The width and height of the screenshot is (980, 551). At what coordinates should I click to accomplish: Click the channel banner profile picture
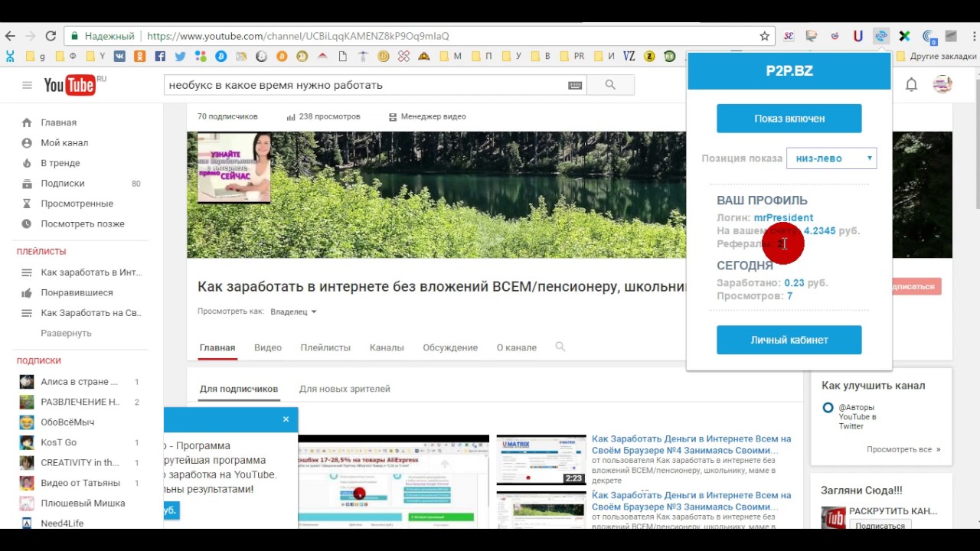[234, 168]
